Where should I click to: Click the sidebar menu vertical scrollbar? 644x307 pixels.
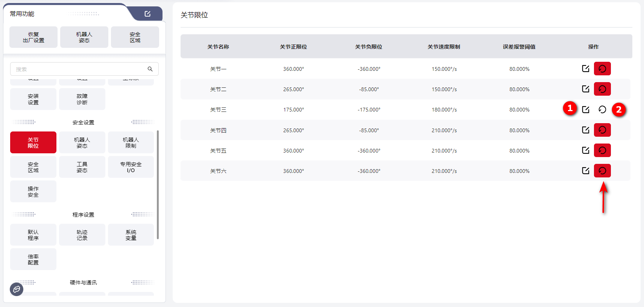[158, 185]
